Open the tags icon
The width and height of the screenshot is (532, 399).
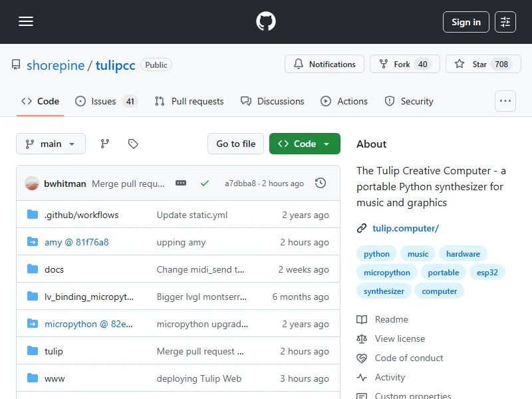coord(133,144)
